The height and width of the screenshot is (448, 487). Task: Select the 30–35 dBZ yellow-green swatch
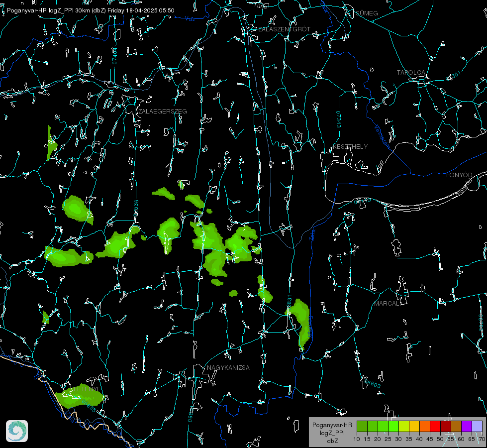point(404,426)
